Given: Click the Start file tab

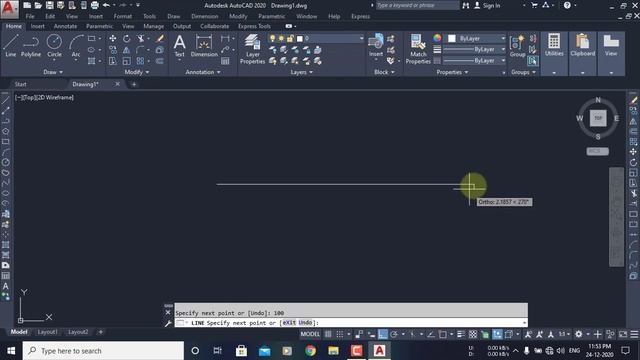Looking at the screenshot, I should click(20, 84).
